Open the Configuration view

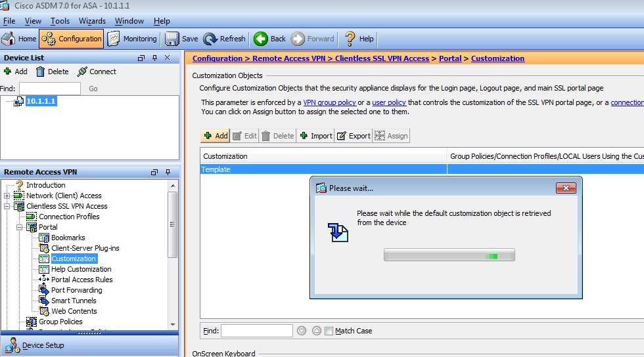point(72,39)
